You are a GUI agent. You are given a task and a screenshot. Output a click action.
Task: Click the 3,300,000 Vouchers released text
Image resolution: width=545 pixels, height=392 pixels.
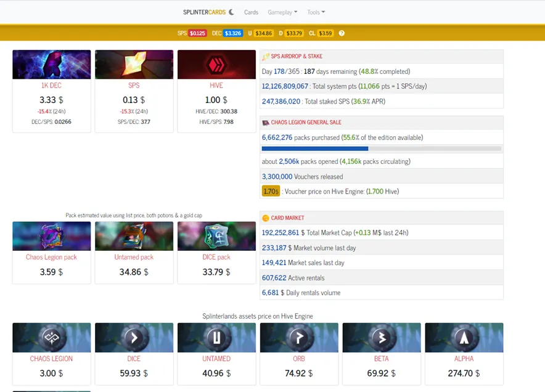point(302,176)
